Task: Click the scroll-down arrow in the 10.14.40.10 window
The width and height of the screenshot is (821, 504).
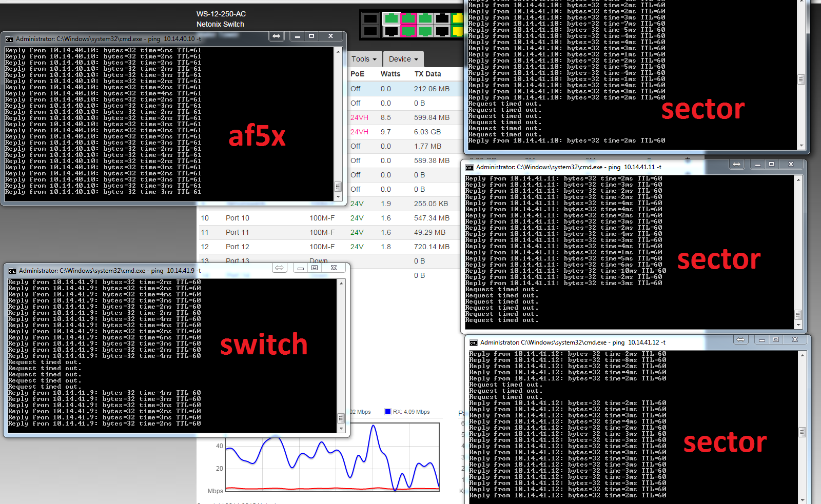Action: point(338,196)
